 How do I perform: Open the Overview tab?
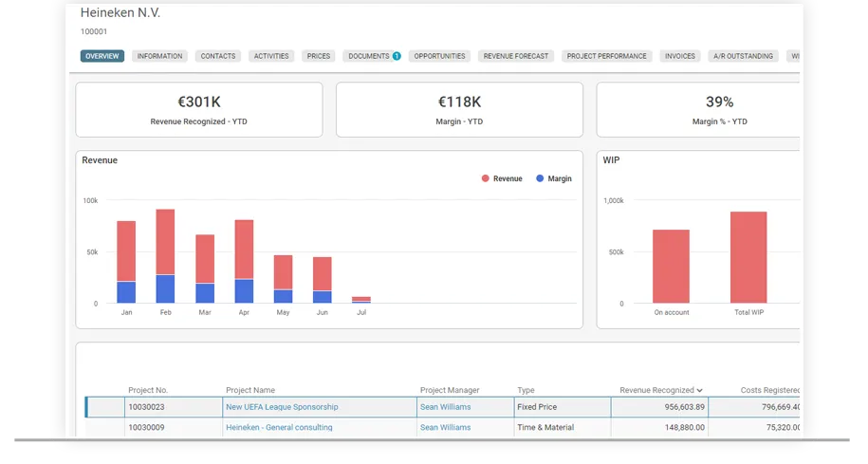[102, 56]
